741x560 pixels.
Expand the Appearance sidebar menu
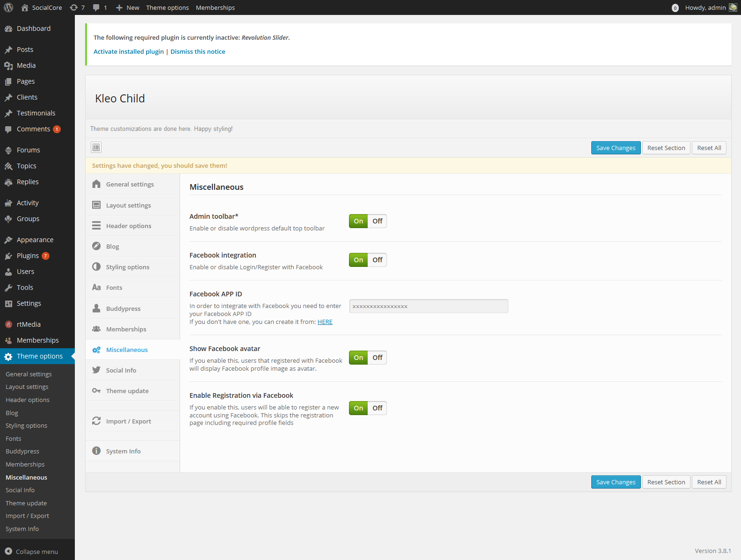point(35,240)
